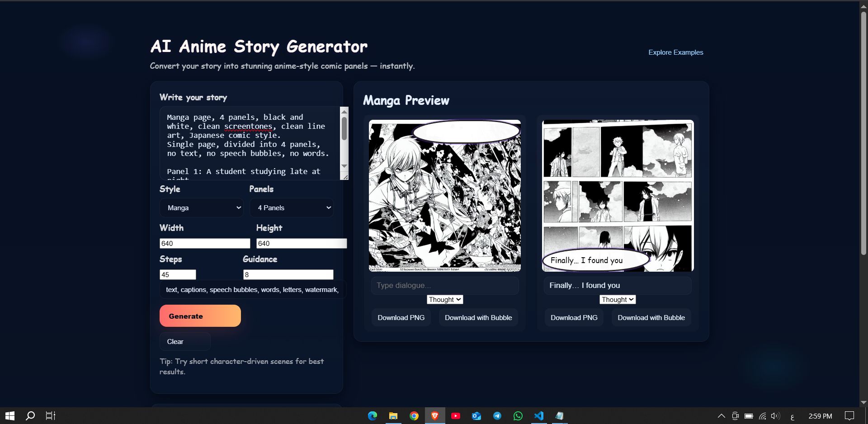Image resolution: width=868 pixels, height=424 pixels.
Task: Open Telegram from the taskbar
Action: click(497, 416)
